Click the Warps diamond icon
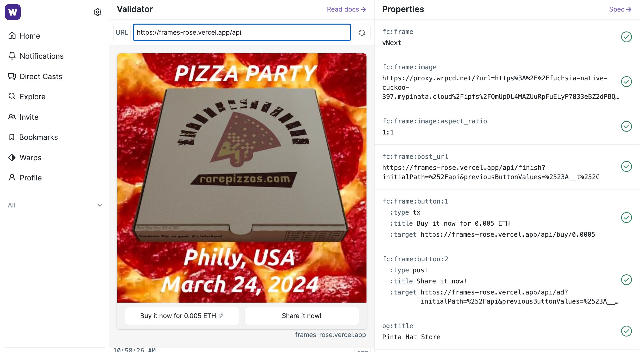This screenshot has width=644, height=352. tap(12, 157)
